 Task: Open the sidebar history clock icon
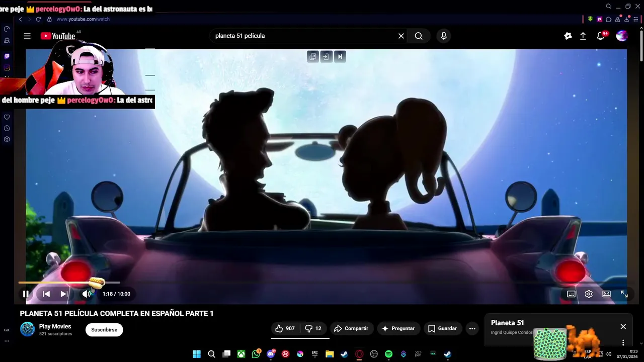point(7,128)
